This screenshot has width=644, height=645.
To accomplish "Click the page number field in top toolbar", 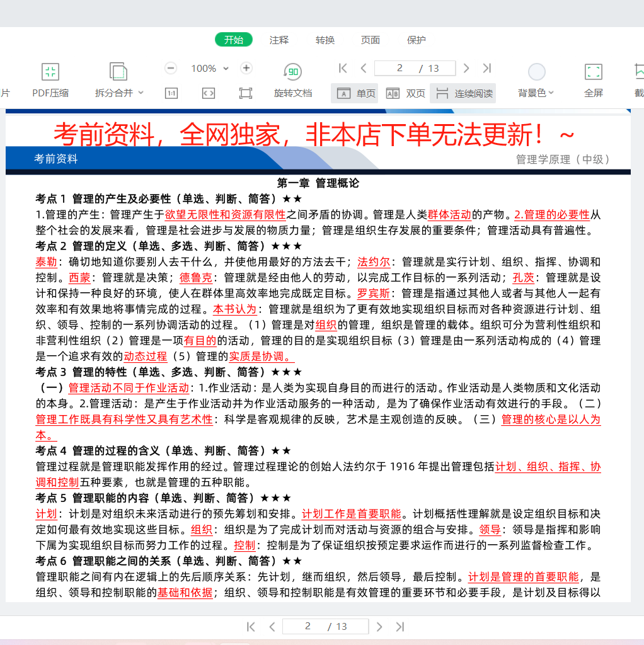I will tap(415, 68).
